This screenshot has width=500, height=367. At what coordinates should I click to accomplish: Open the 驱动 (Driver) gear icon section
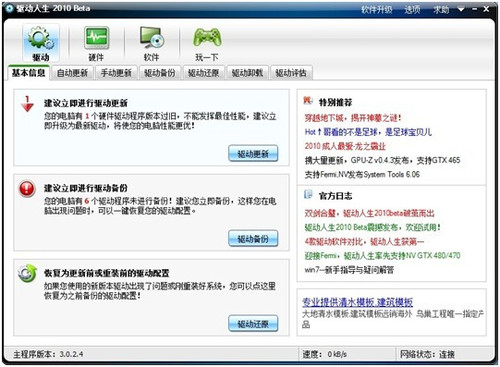[41, 43]
